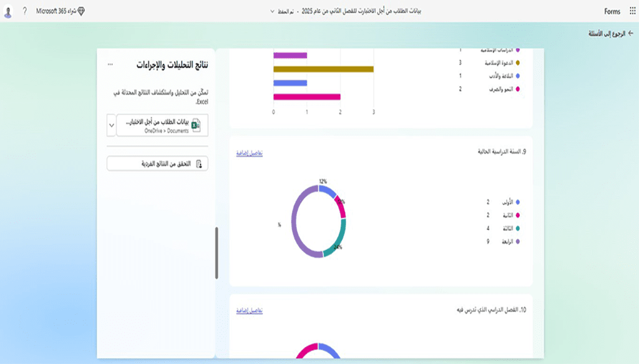Viewport: 639px width, 364px height.
Task: Click the gold bar with value 3
Action: pos(324,69)
